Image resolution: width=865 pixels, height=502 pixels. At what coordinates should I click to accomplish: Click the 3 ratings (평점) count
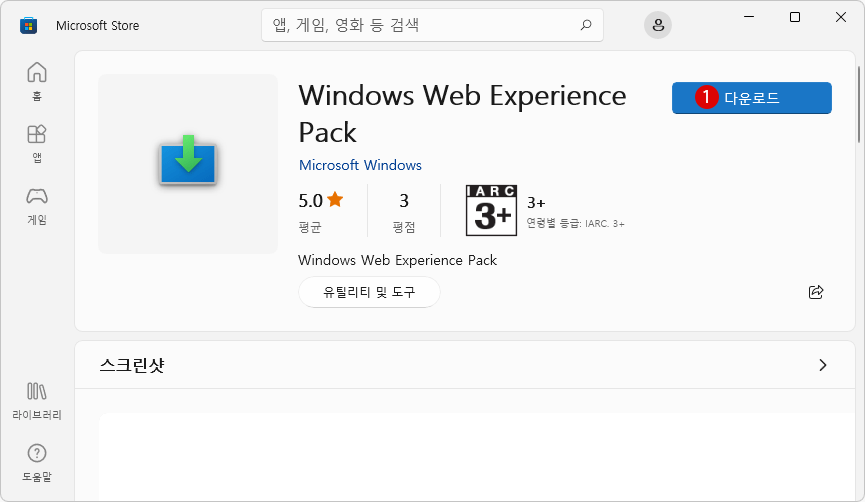tap(404, 211)
